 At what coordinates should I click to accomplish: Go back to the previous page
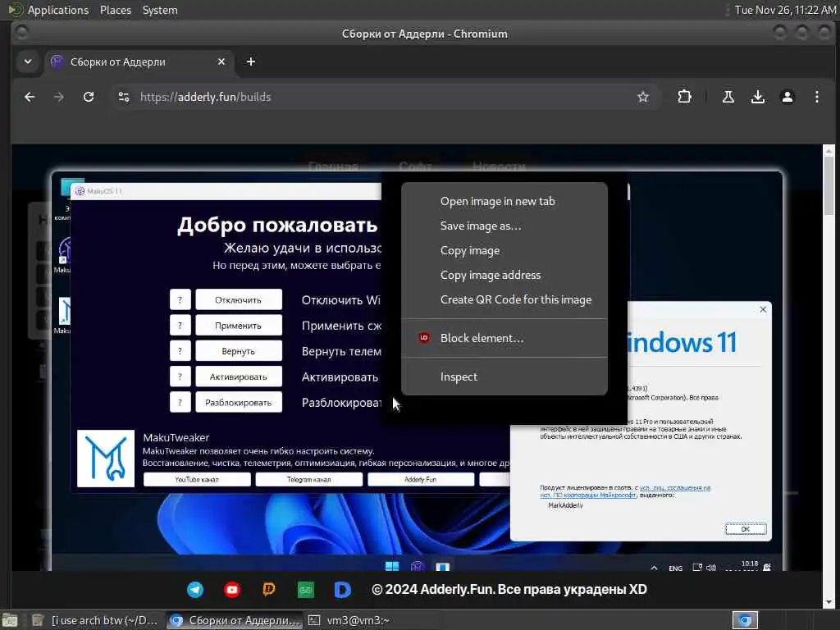tap(30, 97)
